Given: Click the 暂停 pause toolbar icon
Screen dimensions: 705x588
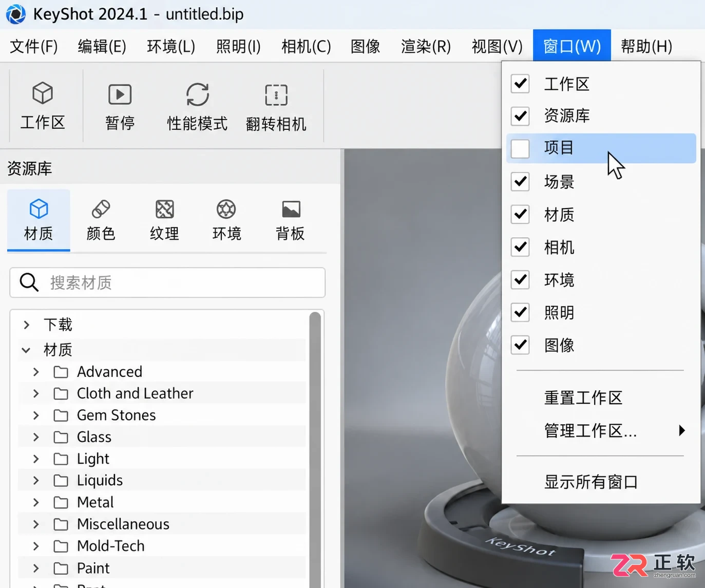Looking at the screenshot, I should (x=120, y=94).
